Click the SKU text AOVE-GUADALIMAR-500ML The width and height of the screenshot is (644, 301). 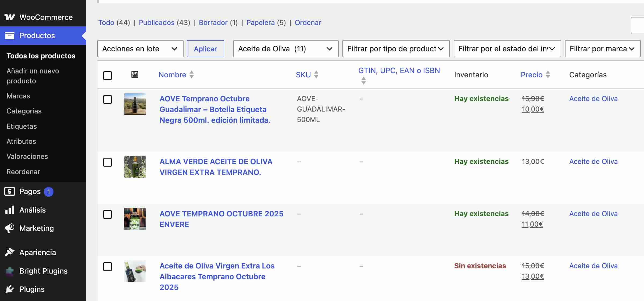point(321,109)
